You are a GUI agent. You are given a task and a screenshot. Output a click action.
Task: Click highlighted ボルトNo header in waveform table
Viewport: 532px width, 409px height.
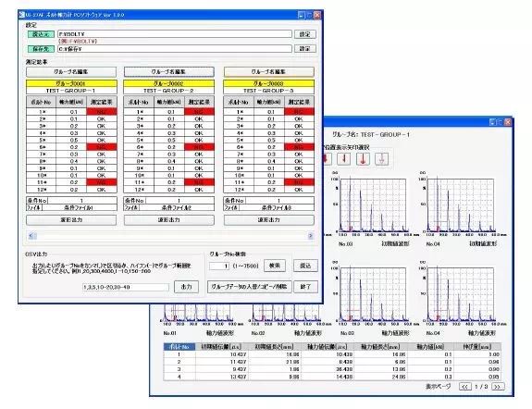(179, 347)
